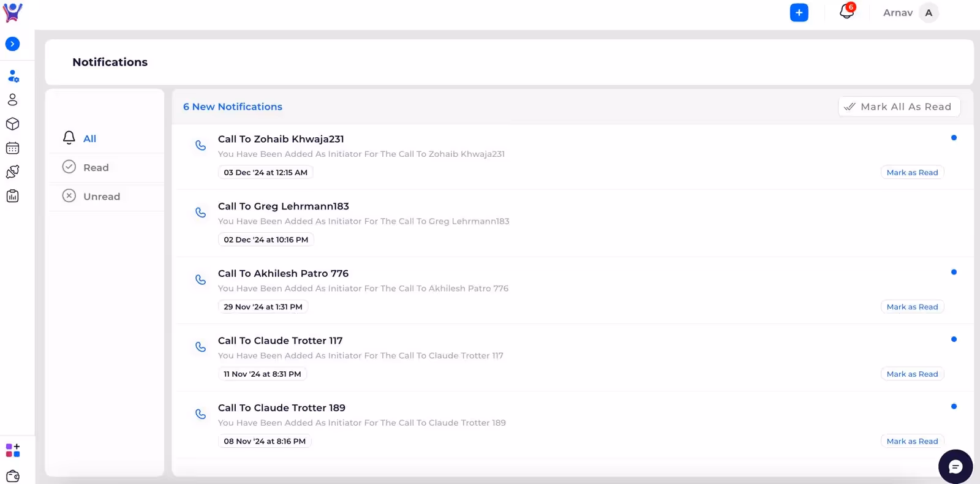Click the Arnav username text
Screen dimensions: 980x484
(x=898, y=13)
